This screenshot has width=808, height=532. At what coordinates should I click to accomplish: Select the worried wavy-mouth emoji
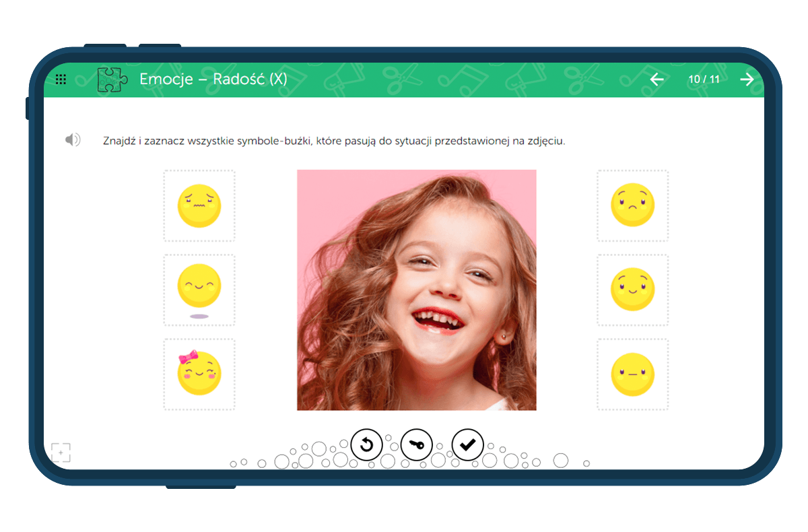click(x=199, y=206)
